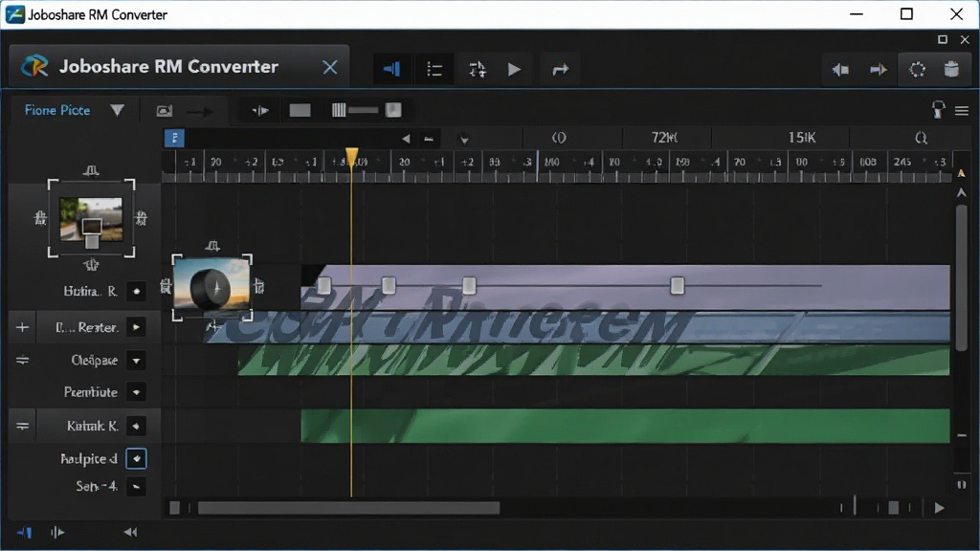Click the rightmost keyframe on purple clip

pyautogui.click(x=678, y=286)
